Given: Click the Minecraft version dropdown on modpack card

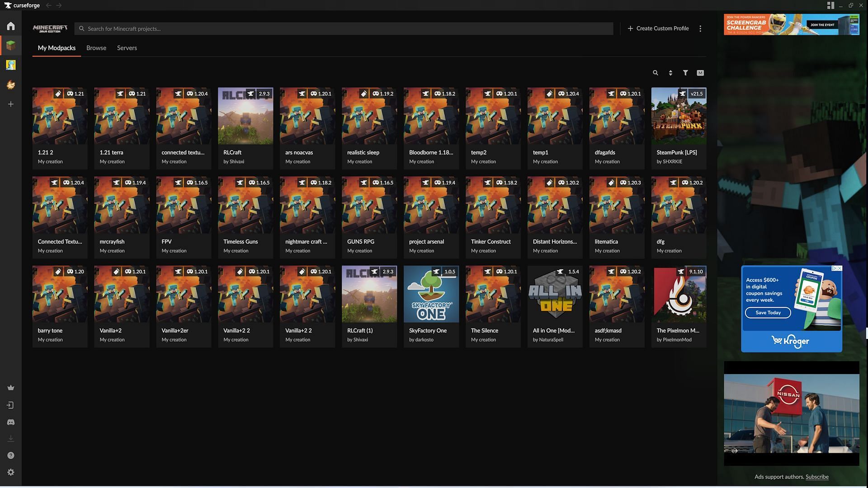Looking at the screenshot, I should (x=75, y=94).
